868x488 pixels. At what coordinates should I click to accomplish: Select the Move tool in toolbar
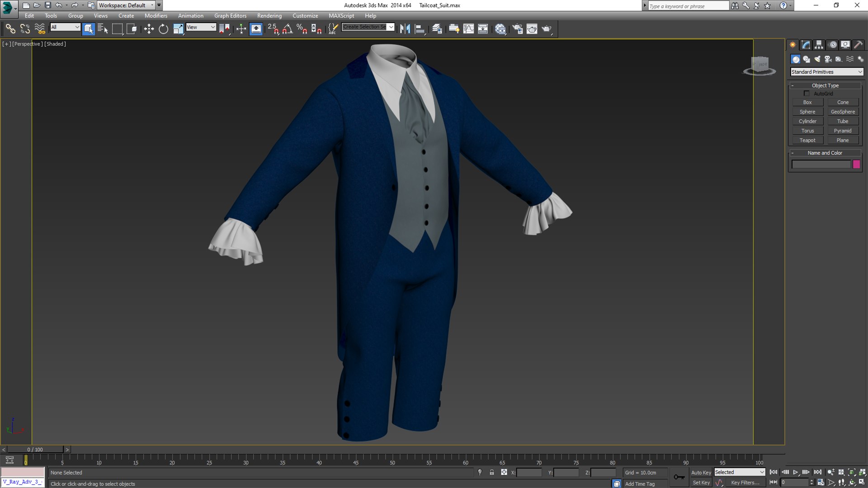[x=149, y=29]
